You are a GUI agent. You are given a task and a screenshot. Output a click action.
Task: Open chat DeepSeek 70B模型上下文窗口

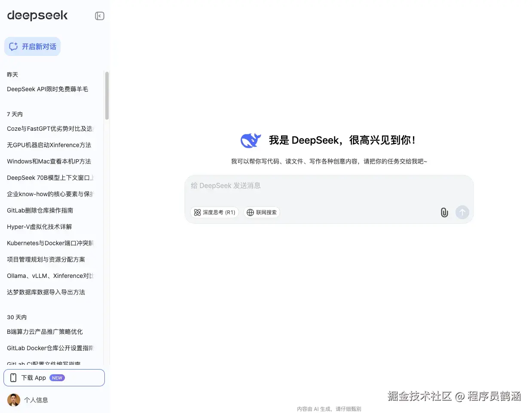click(x=50, y=178)
